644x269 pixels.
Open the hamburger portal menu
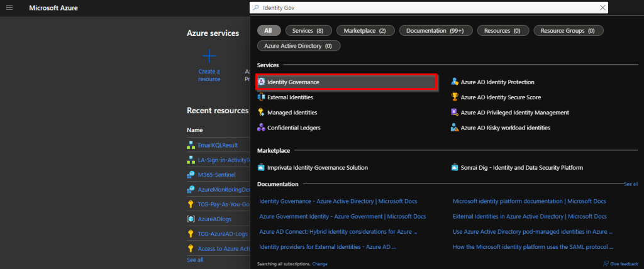point(9,8)
